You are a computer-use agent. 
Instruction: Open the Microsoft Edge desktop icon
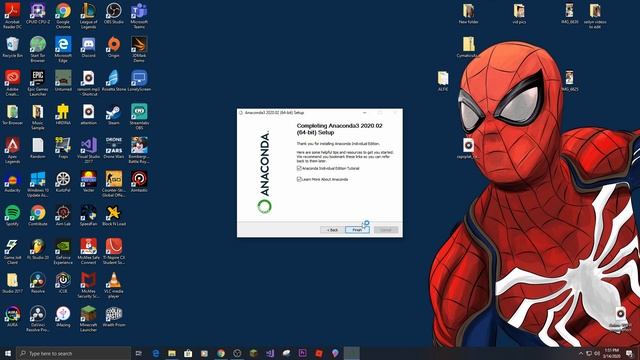(63, 49)
